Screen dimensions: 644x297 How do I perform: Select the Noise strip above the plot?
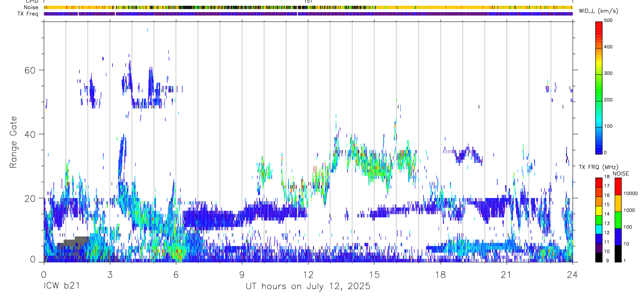coord(308,7)
